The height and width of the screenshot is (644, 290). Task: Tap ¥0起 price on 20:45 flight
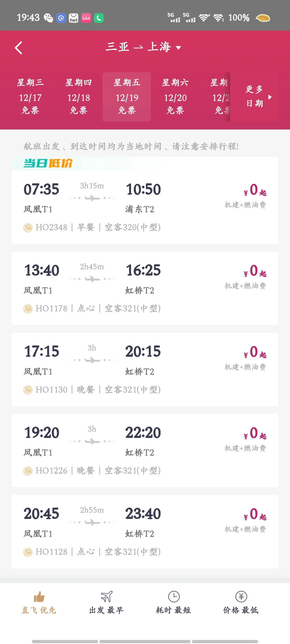coord(255,514)
